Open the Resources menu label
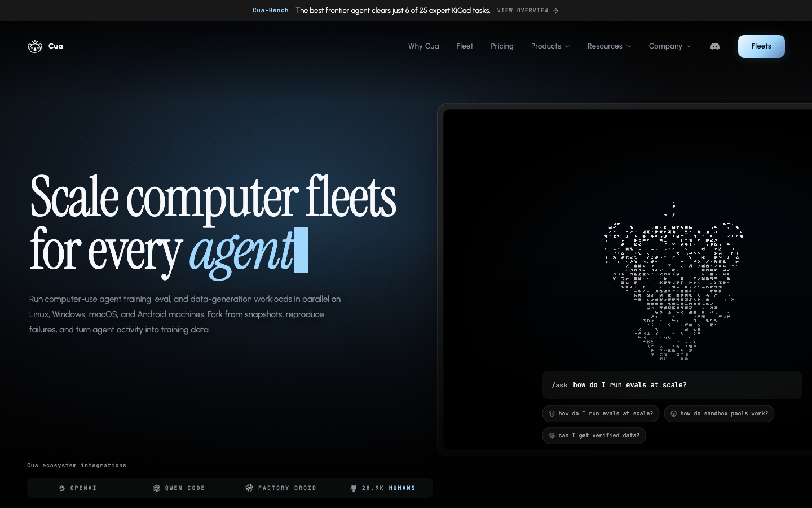812x508 pixels. (604, 46)
